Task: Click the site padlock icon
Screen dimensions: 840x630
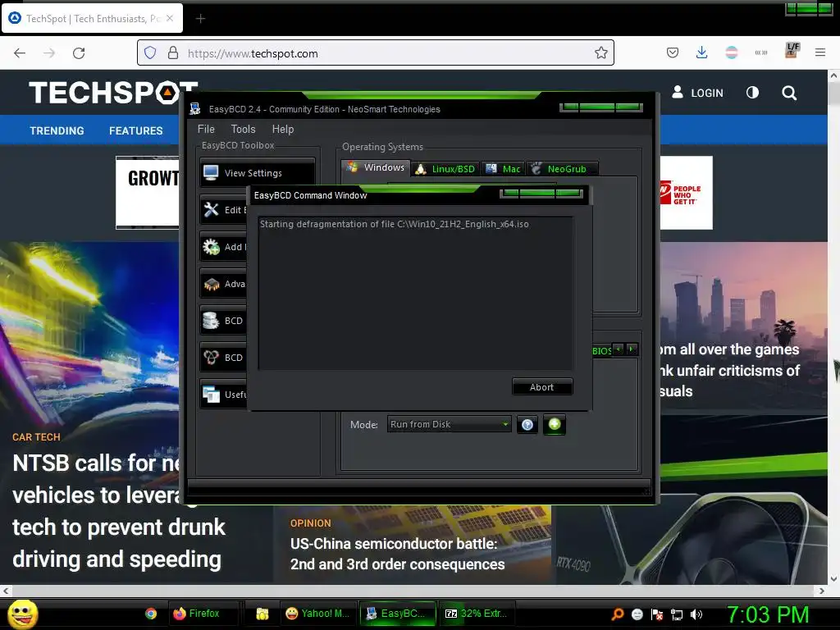Action: [172, 53]
